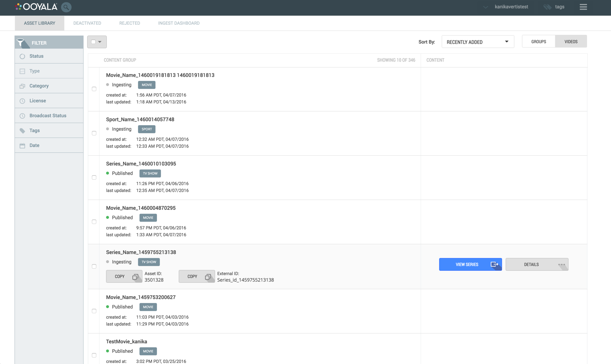This screenshot has height=364, width=611.
Task: Click the Details button
Action: 537,264
